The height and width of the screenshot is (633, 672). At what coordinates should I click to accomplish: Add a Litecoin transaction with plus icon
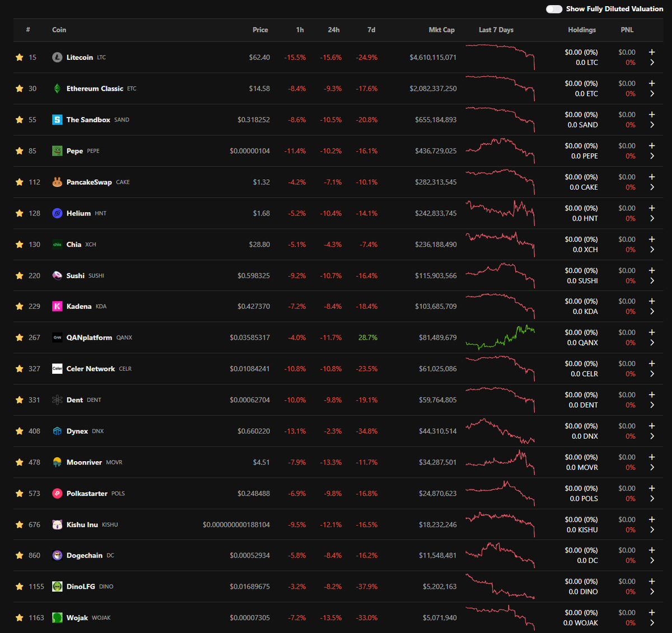pos(652,52)
